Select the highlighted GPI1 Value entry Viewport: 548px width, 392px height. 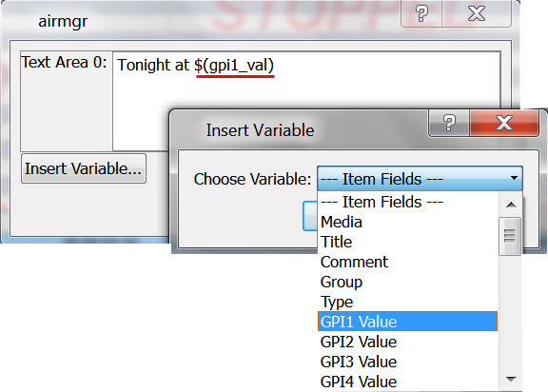coord(407,322)
